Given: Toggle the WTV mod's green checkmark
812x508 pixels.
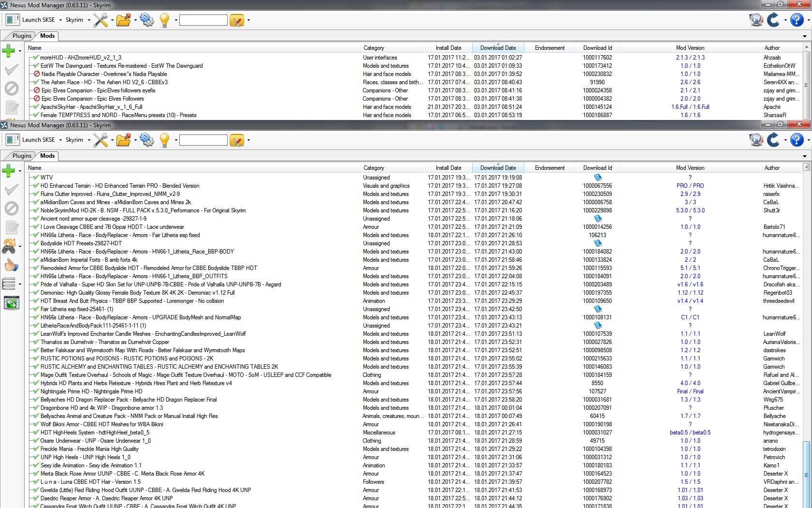Looking at the screenshot, I should click(36, 178).
